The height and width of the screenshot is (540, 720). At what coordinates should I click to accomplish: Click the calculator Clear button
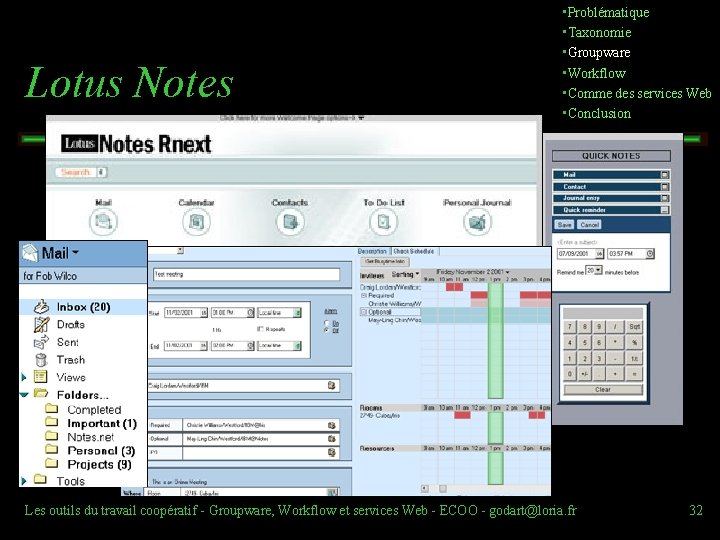(603, 389)
